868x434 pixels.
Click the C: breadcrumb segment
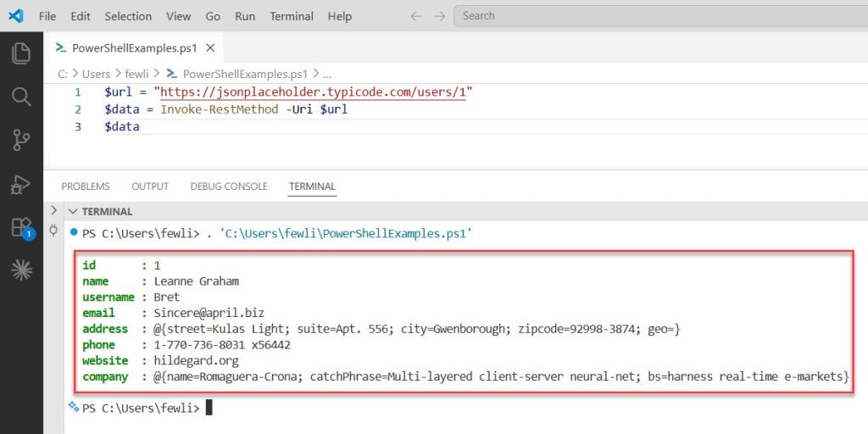point(63,74)
